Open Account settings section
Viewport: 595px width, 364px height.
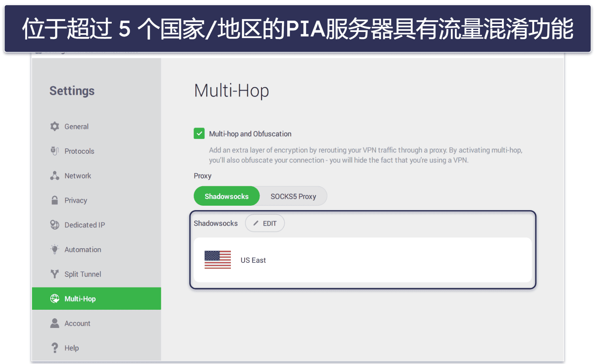click(x=96, y=323)
